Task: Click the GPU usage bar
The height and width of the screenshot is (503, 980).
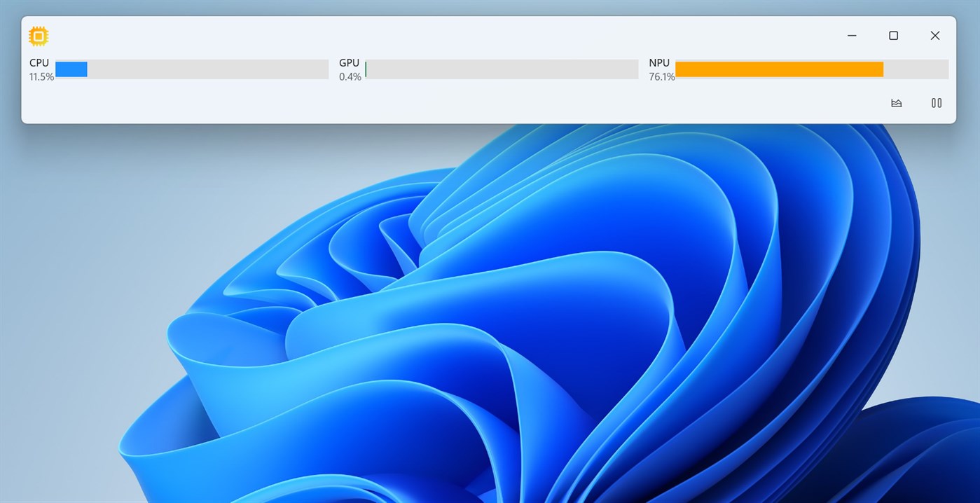Action: coord(502,69)
